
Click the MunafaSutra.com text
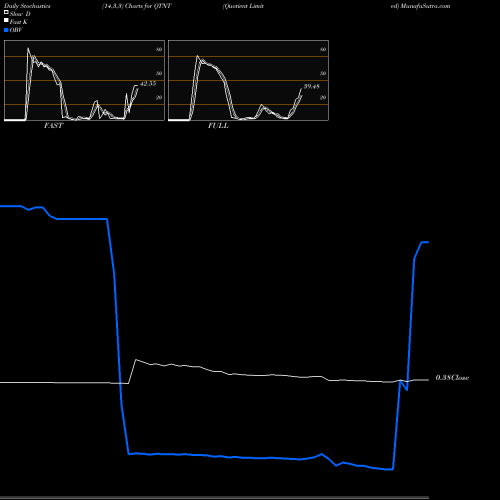[425, 6]
